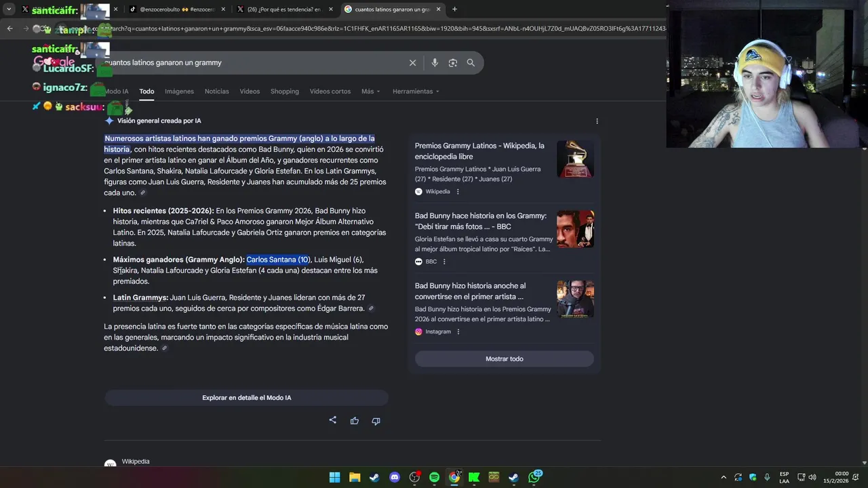Share the AI overview result
Screen dimensions: 868x488
332,420
